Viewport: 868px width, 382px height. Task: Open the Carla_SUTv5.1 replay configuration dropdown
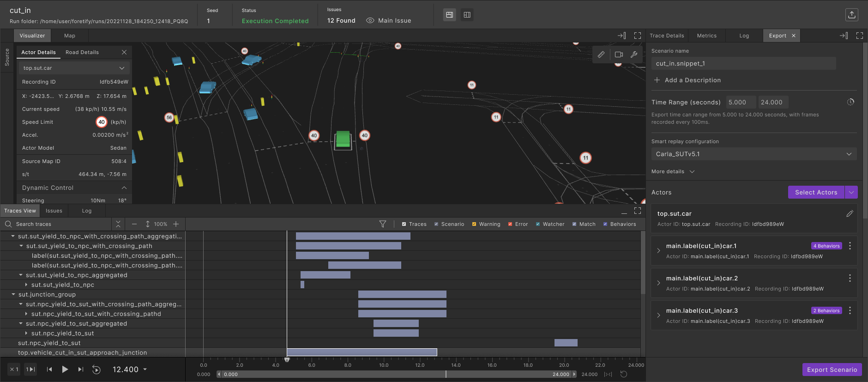(754, 154)
